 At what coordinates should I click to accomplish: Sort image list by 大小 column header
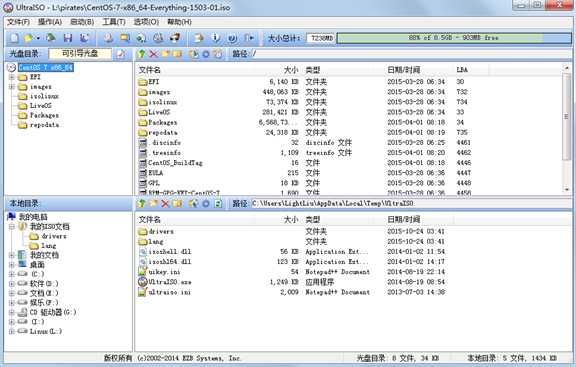(290, 70)
